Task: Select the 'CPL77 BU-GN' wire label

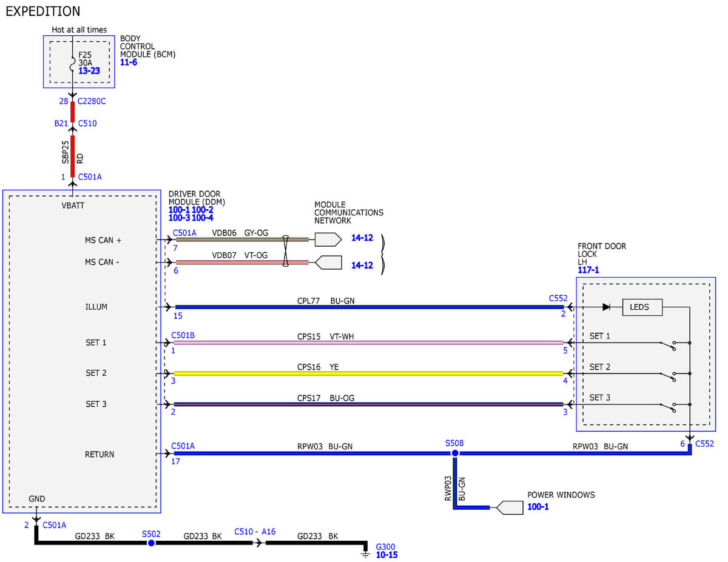Action: (x=326, y=300)
